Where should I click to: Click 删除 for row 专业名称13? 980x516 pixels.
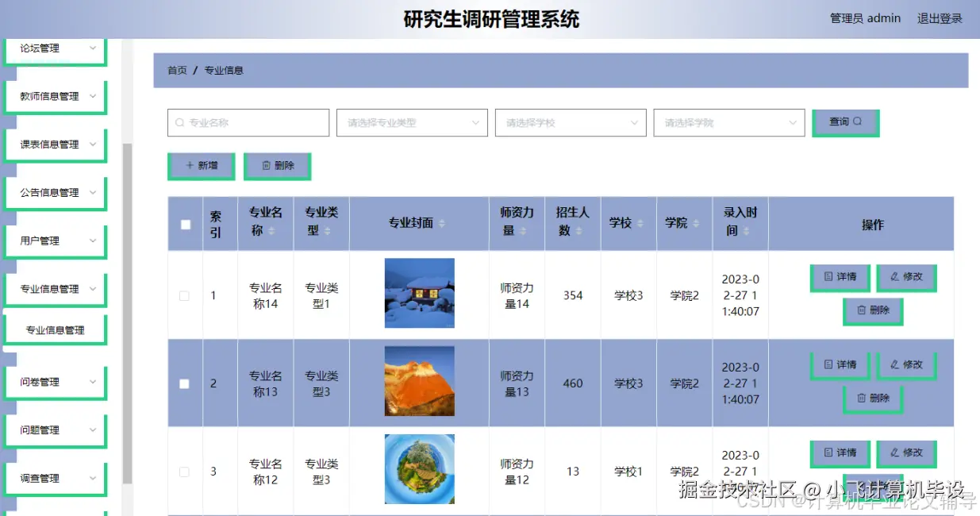[872, 399]
